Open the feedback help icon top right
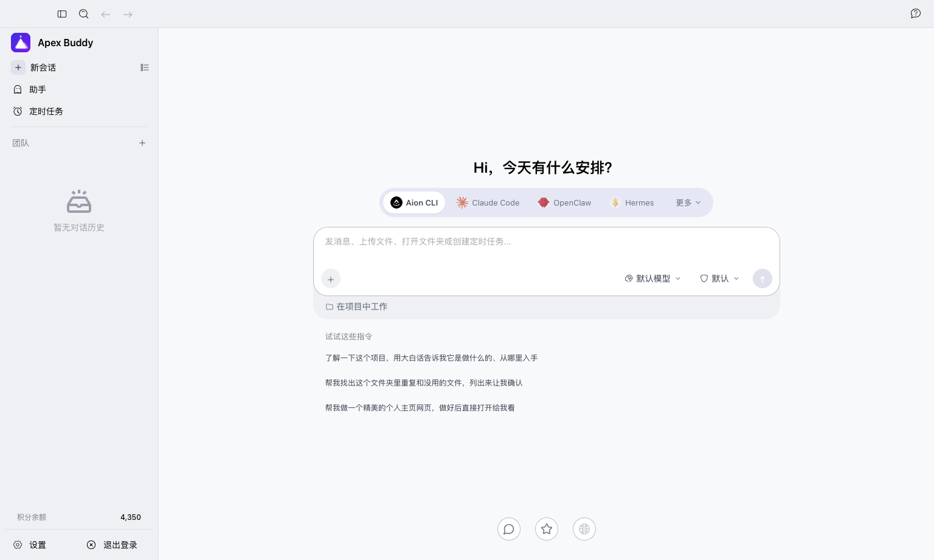This screenshot has width=934, height=560. tap(916, 13)
